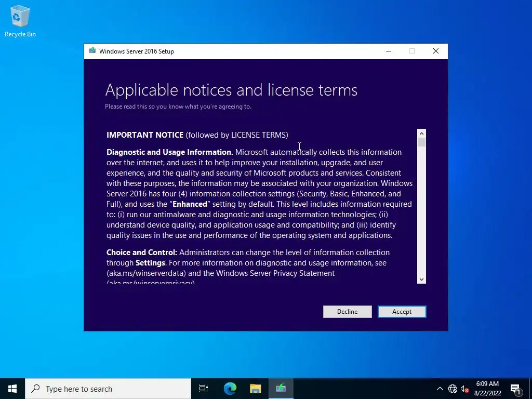Open the Windows Start menu

12,389
